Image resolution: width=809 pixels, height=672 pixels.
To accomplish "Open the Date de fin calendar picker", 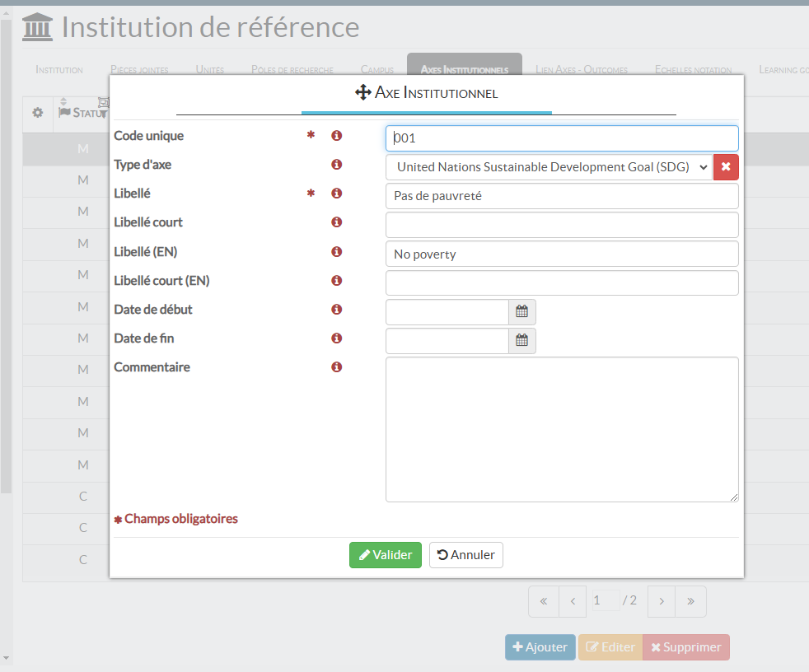I will [521, 341].
